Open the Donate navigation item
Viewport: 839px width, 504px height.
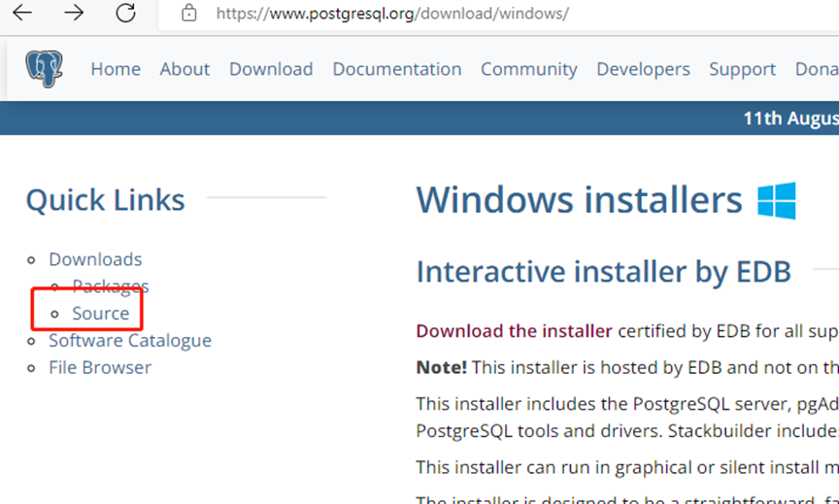pos(817,69)
